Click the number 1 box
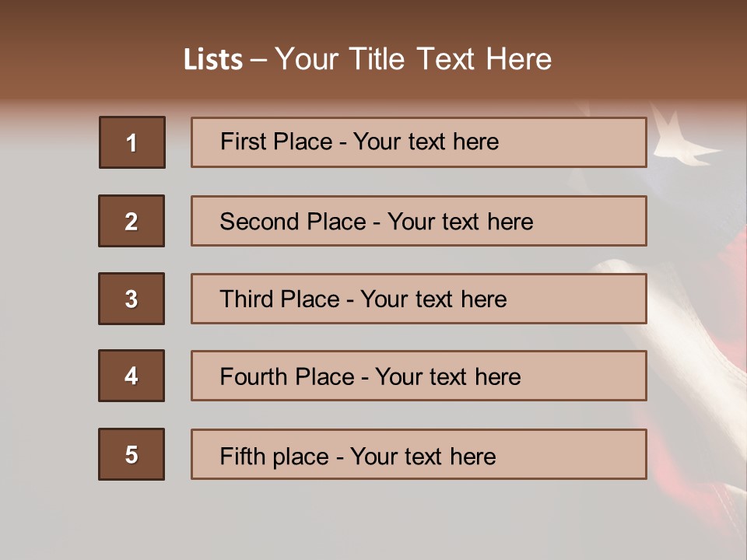747x560 pixels. [x=132, y=142]
